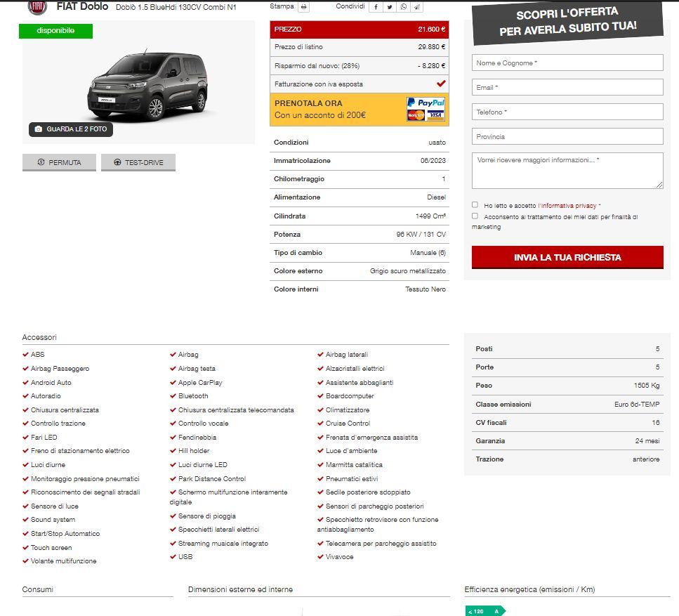
Task: Click the Telecamera per parcheggio assistito item
Action: point(381,543)
